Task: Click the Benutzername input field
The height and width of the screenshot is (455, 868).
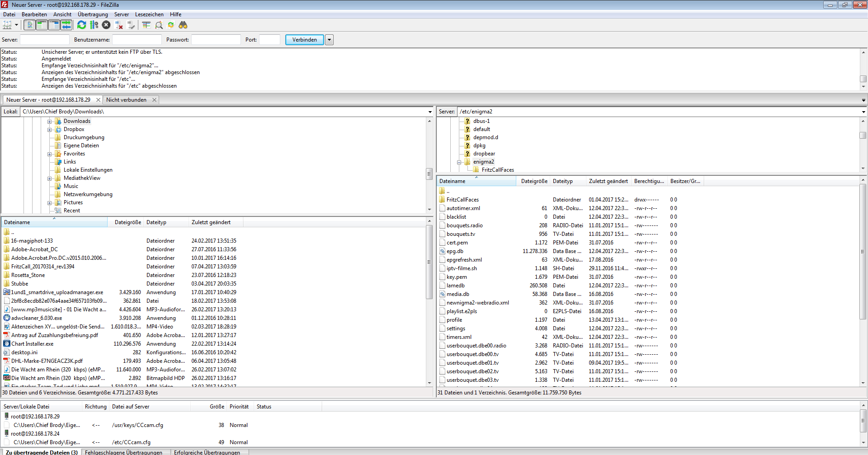Action: [137, 40]
